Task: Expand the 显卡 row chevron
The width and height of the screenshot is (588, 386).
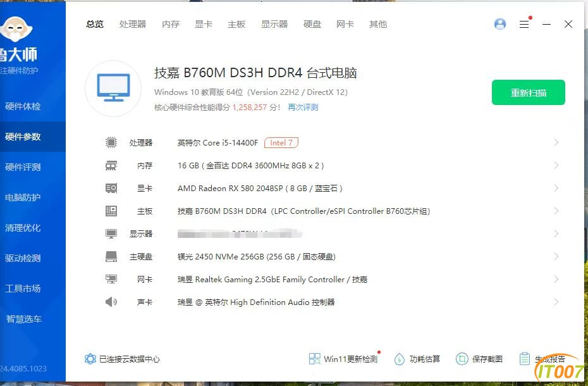Action: coord(556,188)
